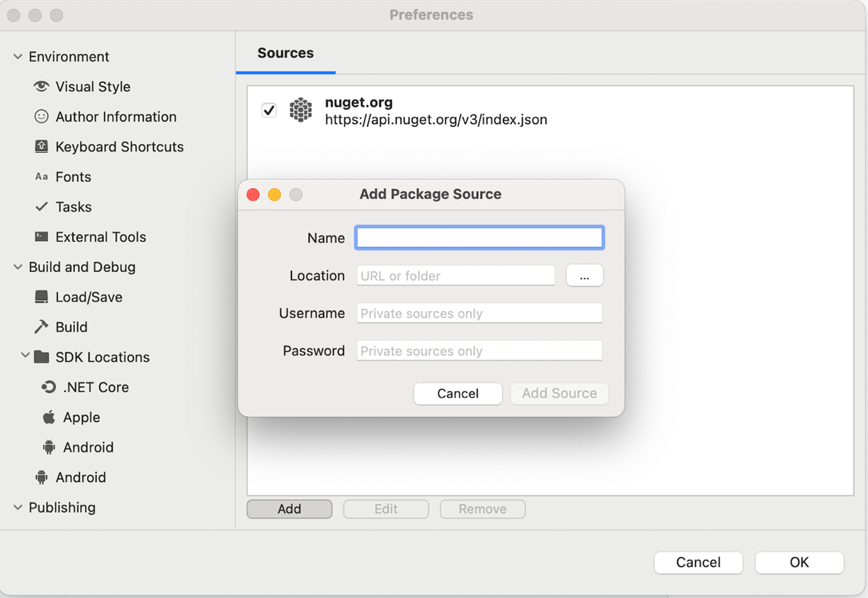Click the .NET Core icon
The height and width of the screenshot is (598, 868).
pos(48,387)
